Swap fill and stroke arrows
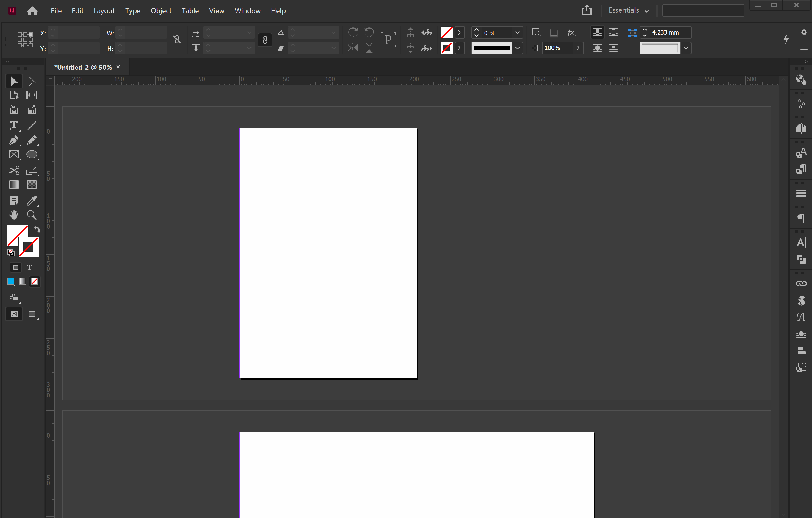 (x=37, y=230)
